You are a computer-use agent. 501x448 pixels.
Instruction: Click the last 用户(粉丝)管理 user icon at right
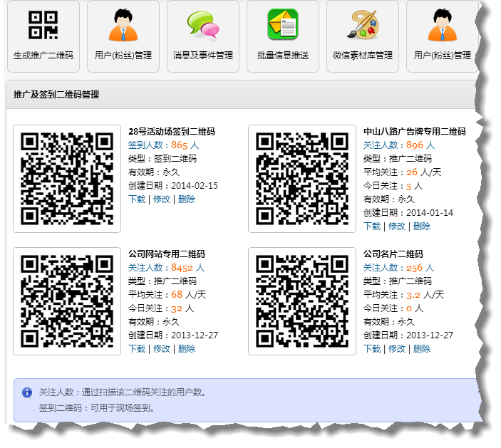[x=443, y=25]
